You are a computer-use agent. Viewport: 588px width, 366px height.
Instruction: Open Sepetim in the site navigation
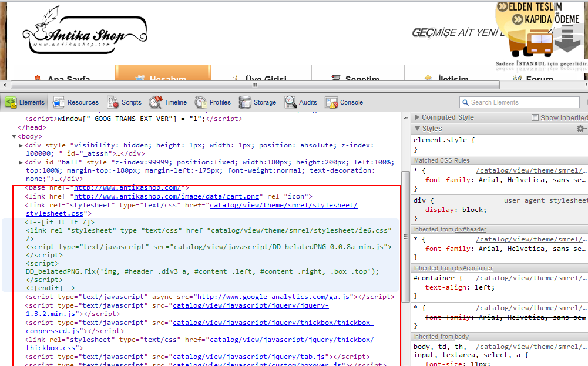356,77
